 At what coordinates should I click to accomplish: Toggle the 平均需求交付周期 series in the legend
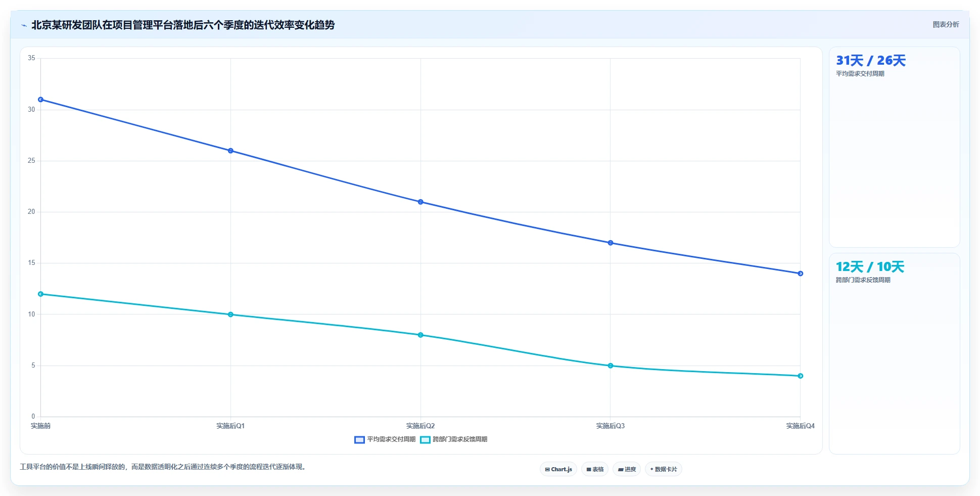pyautogui.click(x=385, y=439)
